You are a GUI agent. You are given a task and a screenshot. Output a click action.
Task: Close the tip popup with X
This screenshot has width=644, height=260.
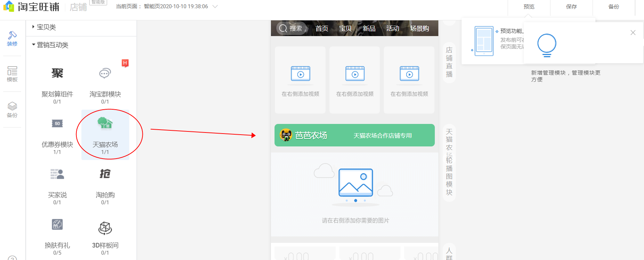(x=633, y=32)
